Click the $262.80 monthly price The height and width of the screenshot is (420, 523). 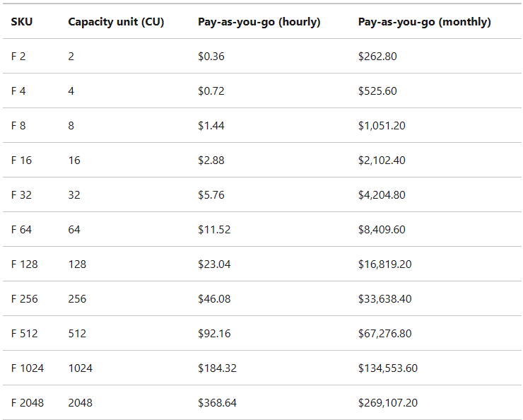(x=377, y=57)
